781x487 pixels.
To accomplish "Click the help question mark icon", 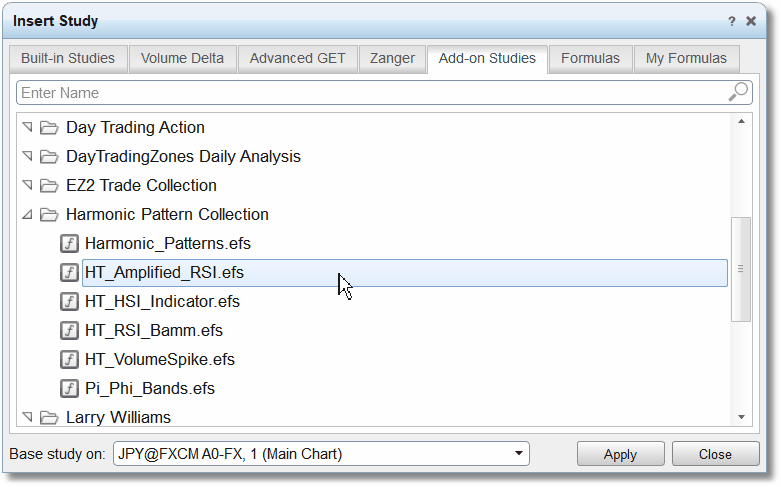I will [731, 21].
